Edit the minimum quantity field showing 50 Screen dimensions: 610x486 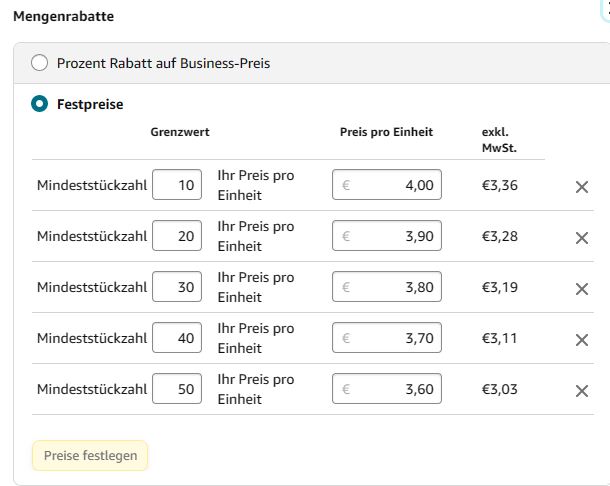click(x=177, y=388)
